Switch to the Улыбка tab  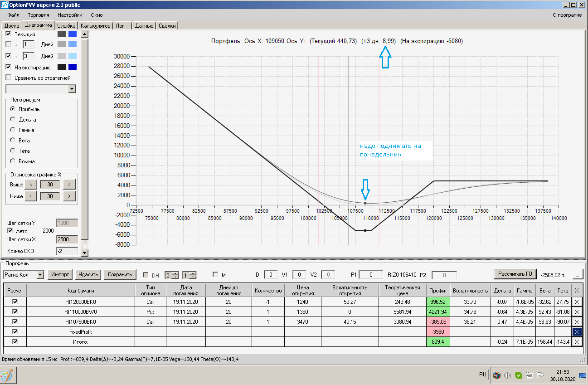[66, 26]
